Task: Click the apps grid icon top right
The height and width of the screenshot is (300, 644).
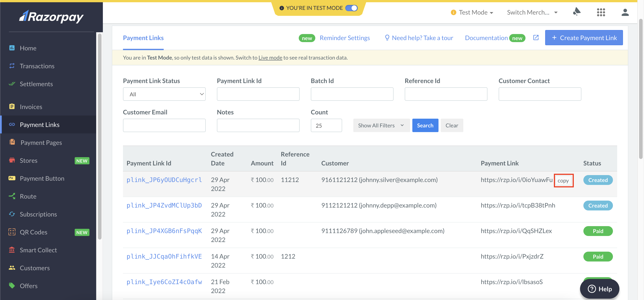Action: [x=601, y=12]
